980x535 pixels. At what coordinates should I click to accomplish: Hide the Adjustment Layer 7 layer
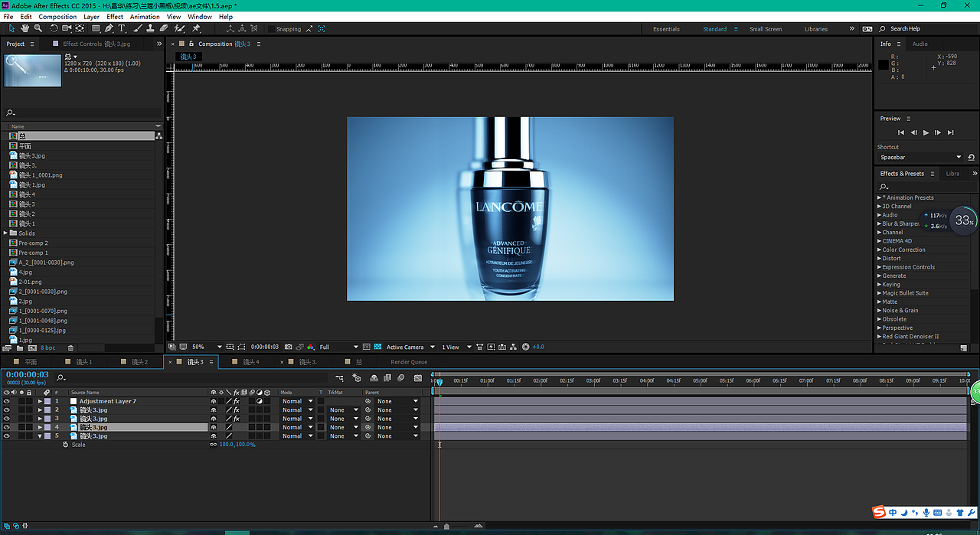pos(5,400)
